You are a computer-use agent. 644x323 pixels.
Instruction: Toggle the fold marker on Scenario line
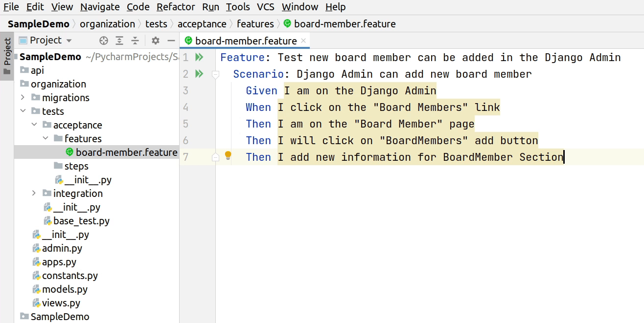coord(215,74)
